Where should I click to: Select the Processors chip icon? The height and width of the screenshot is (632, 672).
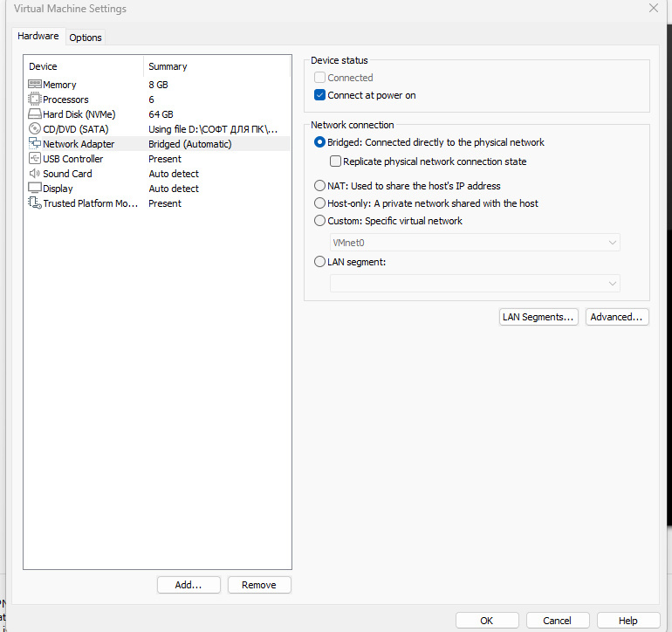pos(35,99)
